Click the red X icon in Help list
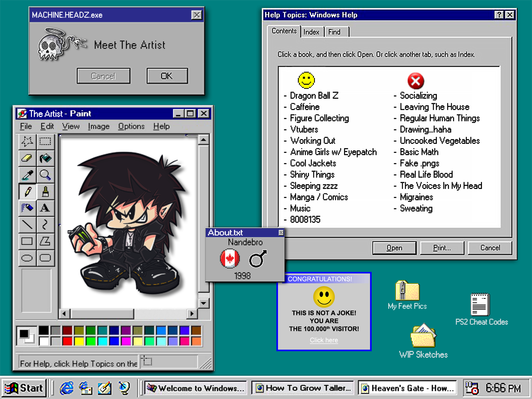This screenshot has height=399, width=532. (x=416, y=81)
